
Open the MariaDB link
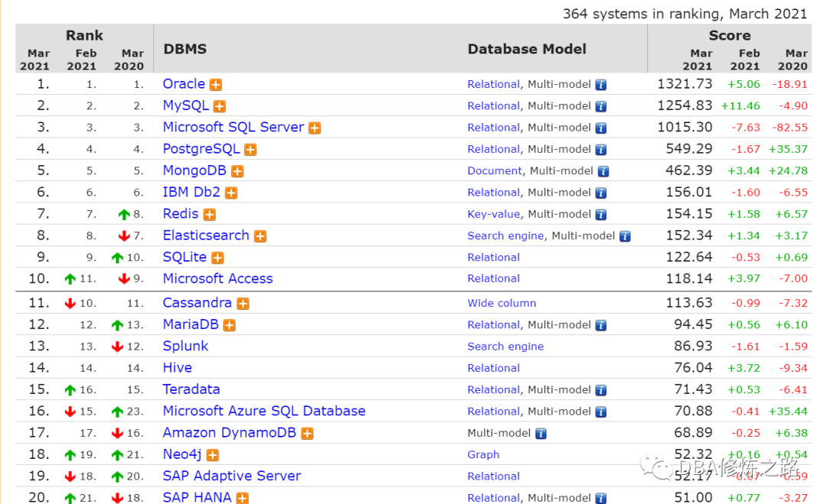point(190,324)
